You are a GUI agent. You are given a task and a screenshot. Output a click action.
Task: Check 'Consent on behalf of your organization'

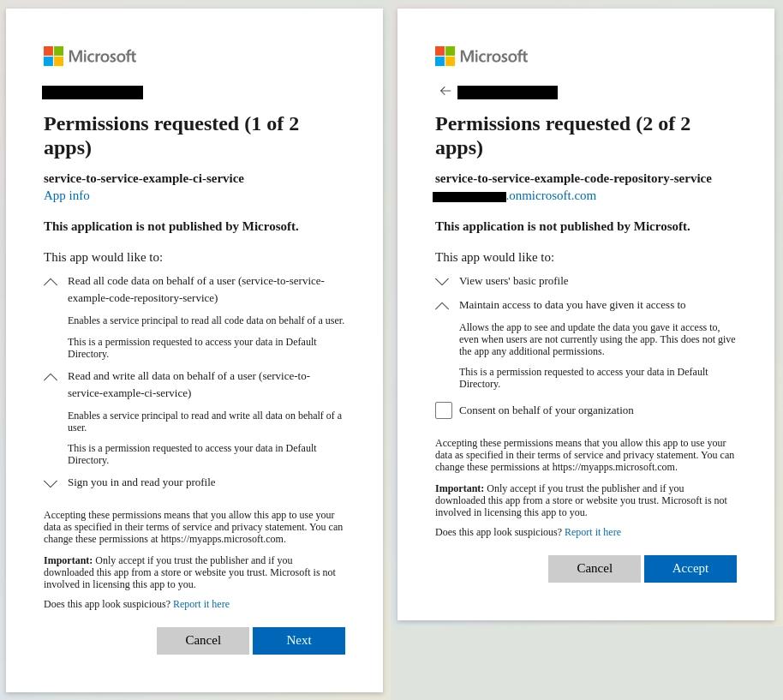(x=444, y=410)
